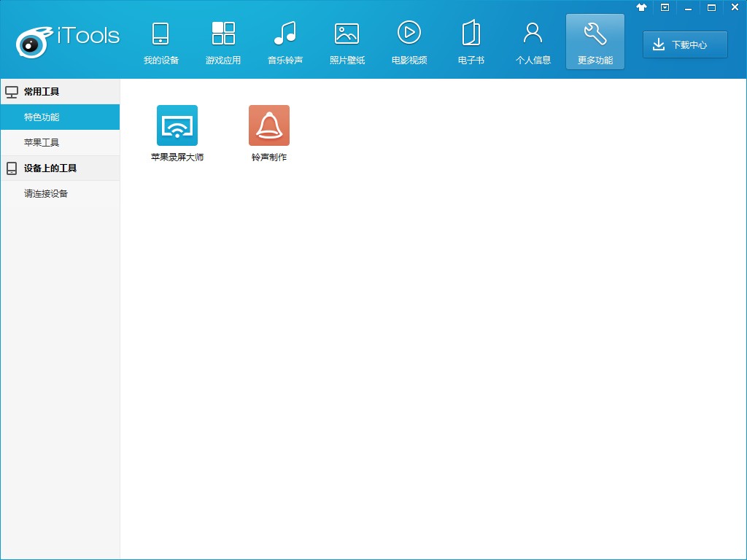This screenshot has height=560, width=747.
Task: Open 照片壁纸 photos section
Action: pyautogui.click(x=347, y=42)
